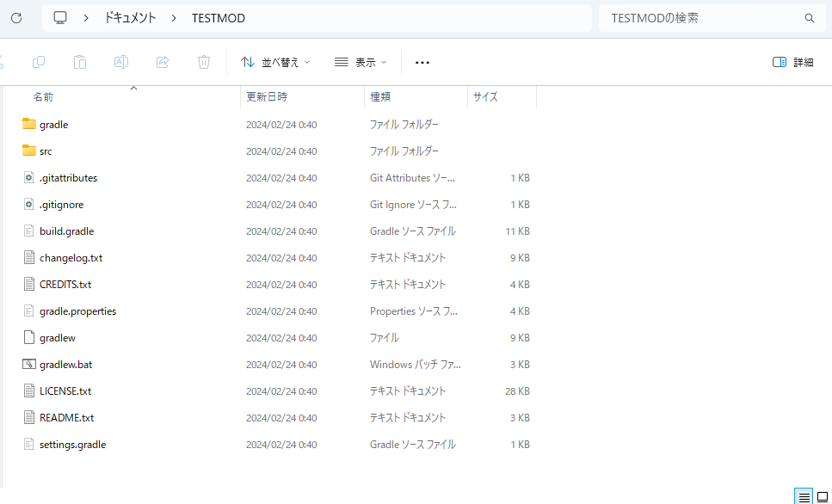Image resolution: width=832 pixels, height=504 pixels.
Task: Click the README.txt document icon
Action: [29, 417]
